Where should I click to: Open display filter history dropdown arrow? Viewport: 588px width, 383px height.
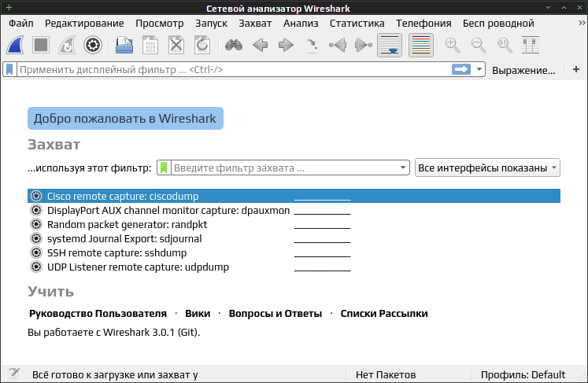point(479,69)
